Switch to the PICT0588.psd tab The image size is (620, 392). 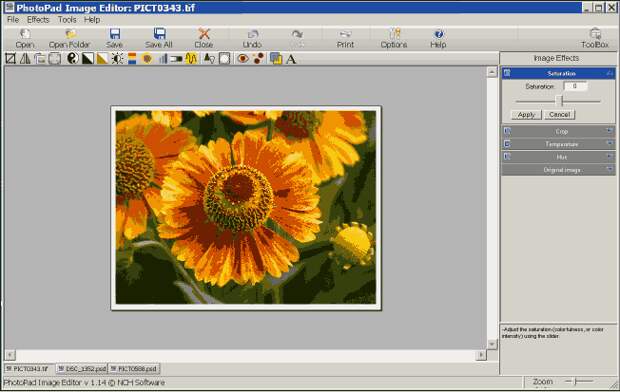134,369
